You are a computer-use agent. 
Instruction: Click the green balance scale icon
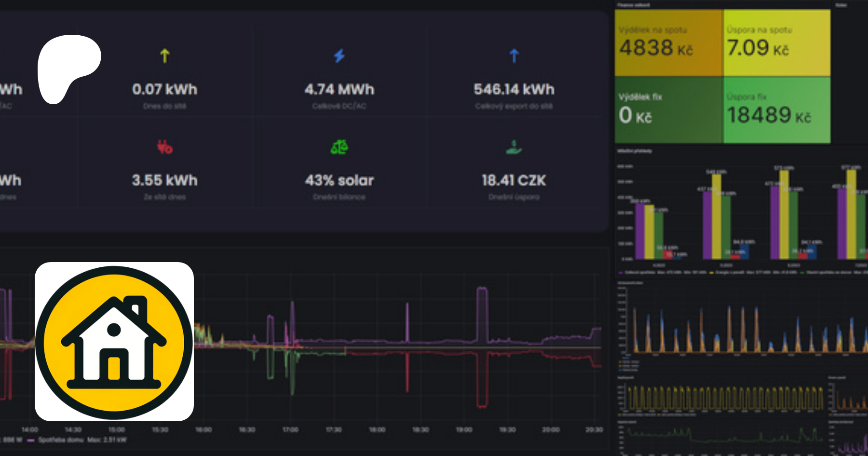[x=339, y=147]
